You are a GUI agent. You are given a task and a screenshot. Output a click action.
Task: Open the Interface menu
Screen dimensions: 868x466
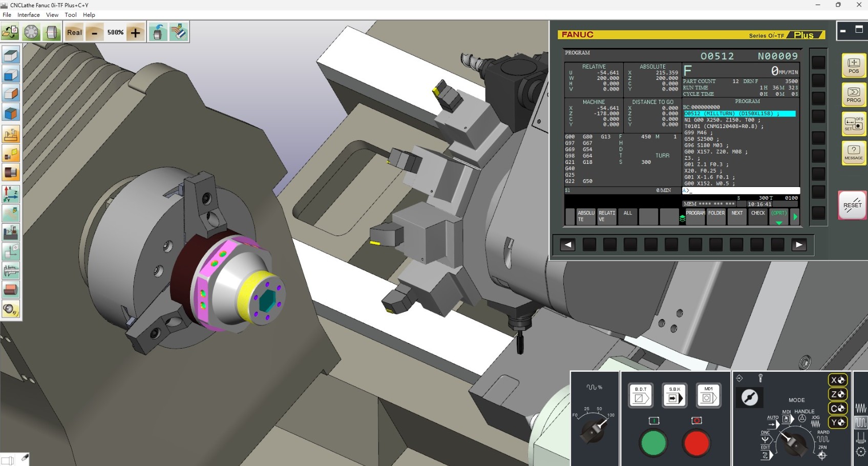tap(28, 15)
